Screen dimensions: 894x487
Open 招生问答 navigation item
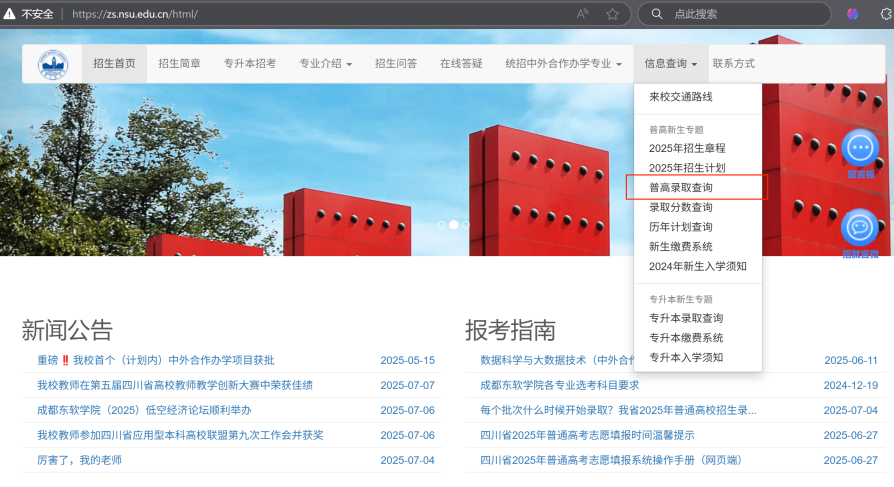click(x=396, y=64)
